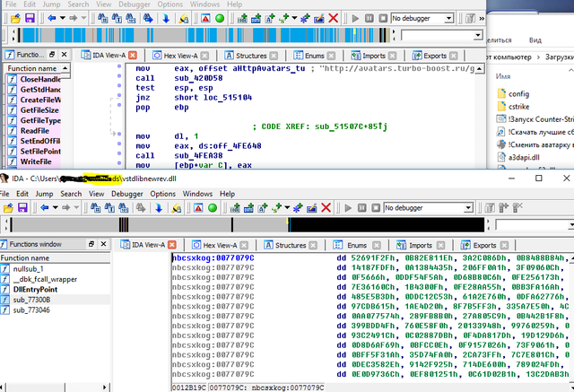Select WriteFile in upper IDA function list
This screenshot has height=392, width=574.
point(34,161)
